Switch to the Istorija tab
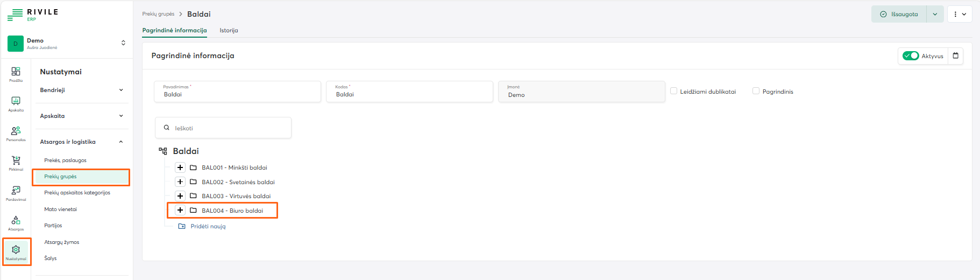Image resolution: width=980 pixels, height=280 pixels. point(229,31)
